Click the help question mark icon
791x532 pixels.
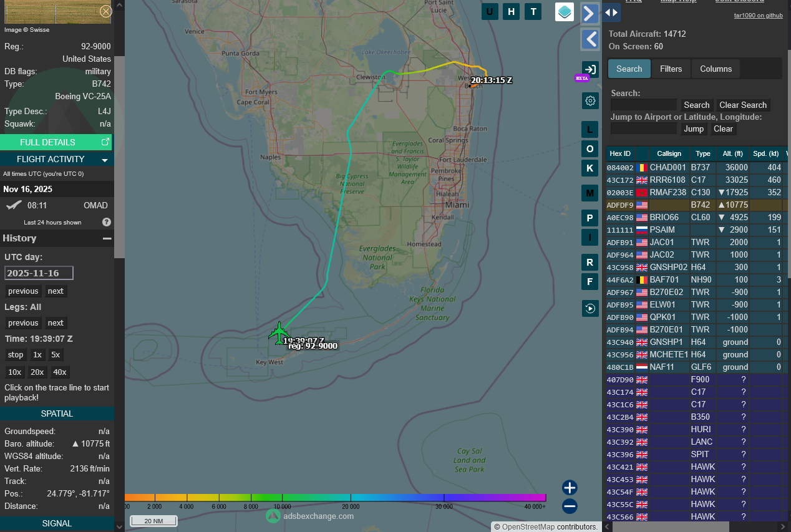[107, 222]
